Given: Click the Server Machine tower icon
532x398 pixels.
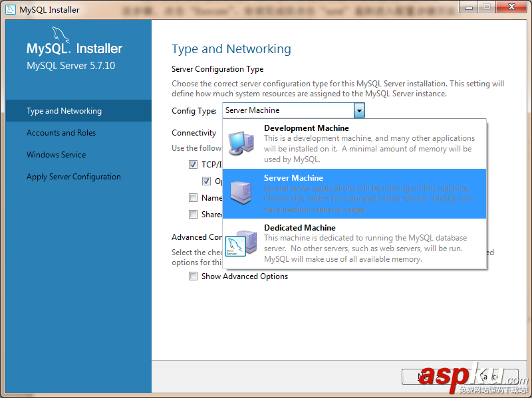Looking at the screenshot, I should (241, 193).
